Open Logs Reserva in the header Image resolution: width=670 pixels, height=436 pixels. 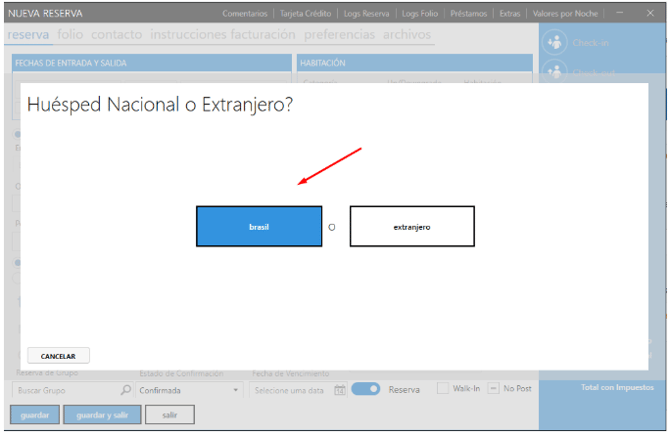pyautogui.click(x=366, y=14)
